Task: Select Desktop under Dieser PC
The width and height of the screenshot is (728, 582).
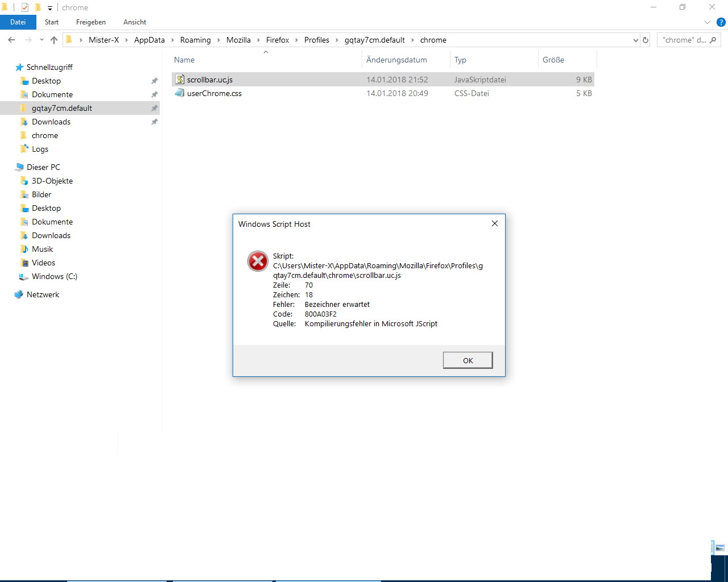Action: [46, 208]
